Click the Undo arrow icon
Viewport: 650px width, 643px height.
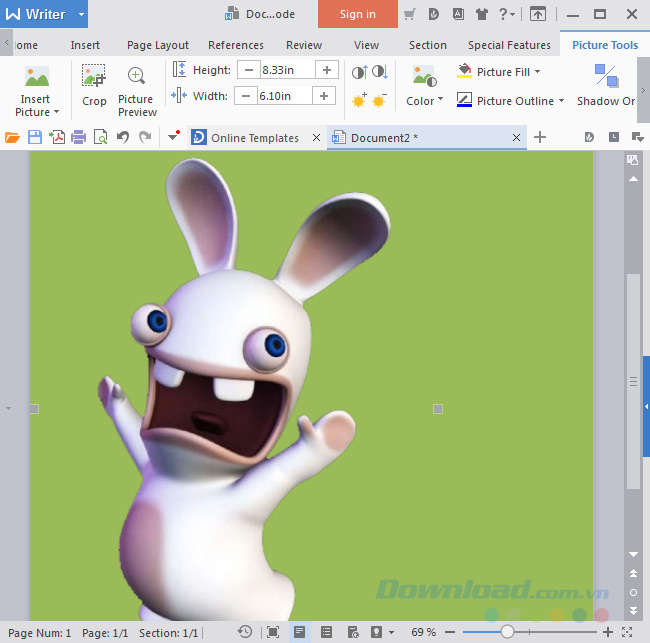[122, 138]
